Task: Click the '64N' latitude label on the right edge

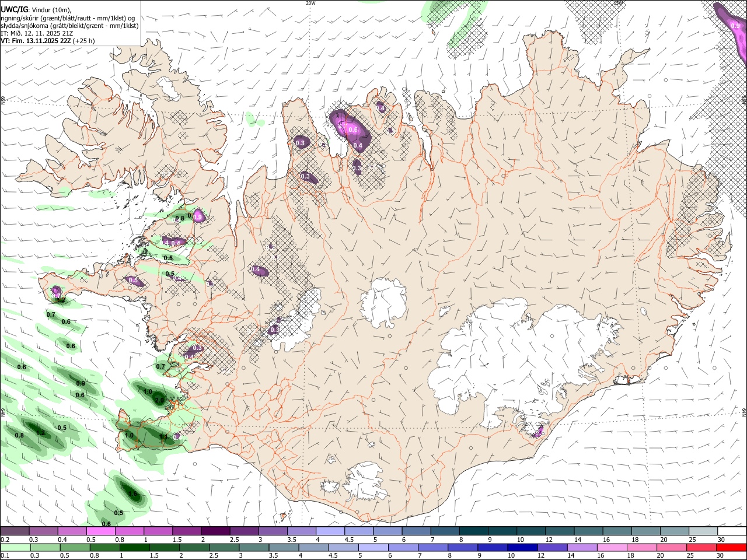Action: tap(744, 411)
